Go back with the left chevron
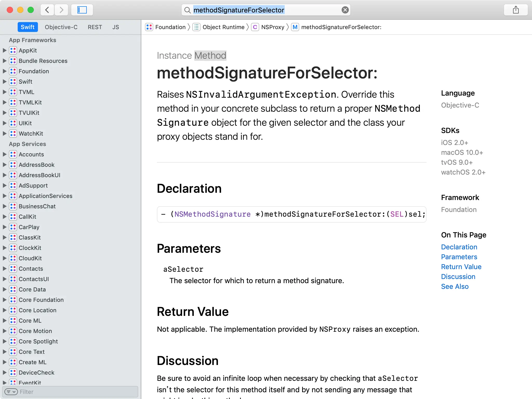This screenshot has height=399, width=532. (x=47, y=10)
